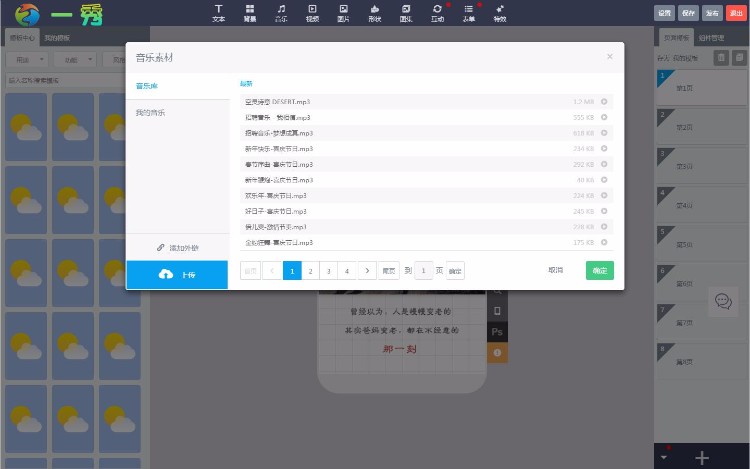The image size is (750, 469).
Task: Switch to the 组件管理 tab in right panel
Action: (x=711, y=38)
